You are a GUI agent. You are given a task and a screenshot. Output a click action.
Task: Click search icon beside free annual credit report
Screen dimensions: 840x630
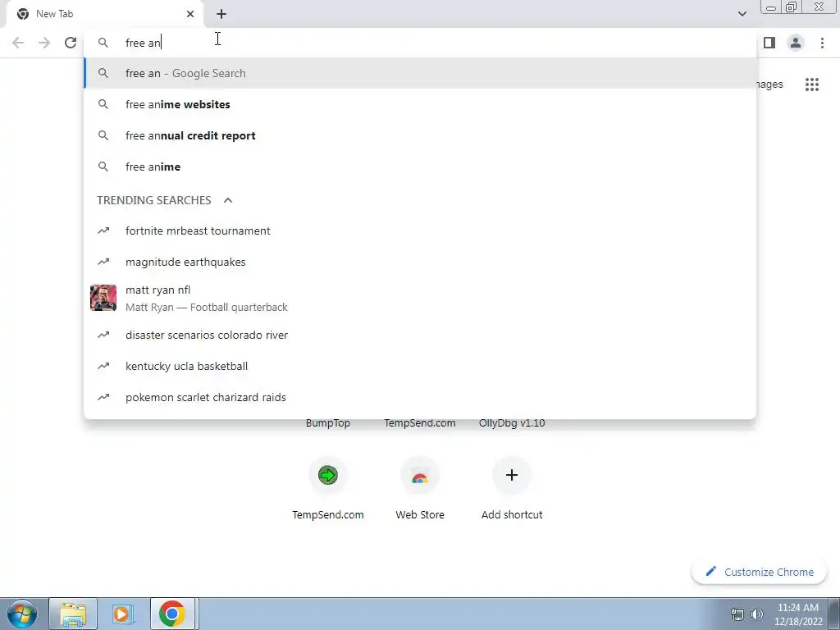tap(103, 135)
